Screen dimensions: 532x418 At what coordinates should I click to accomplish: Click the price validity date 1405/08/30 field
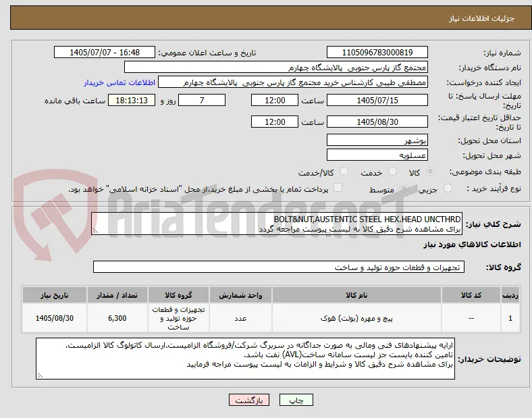377,122
